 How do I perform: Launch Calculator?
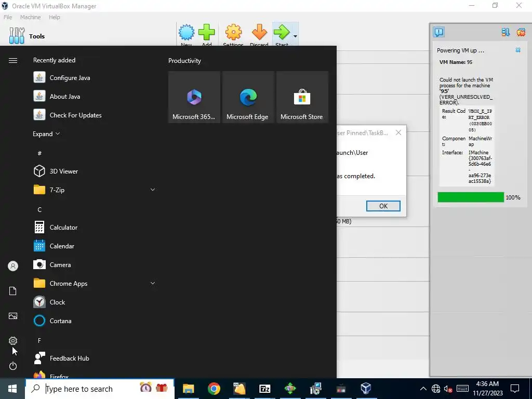95,228
